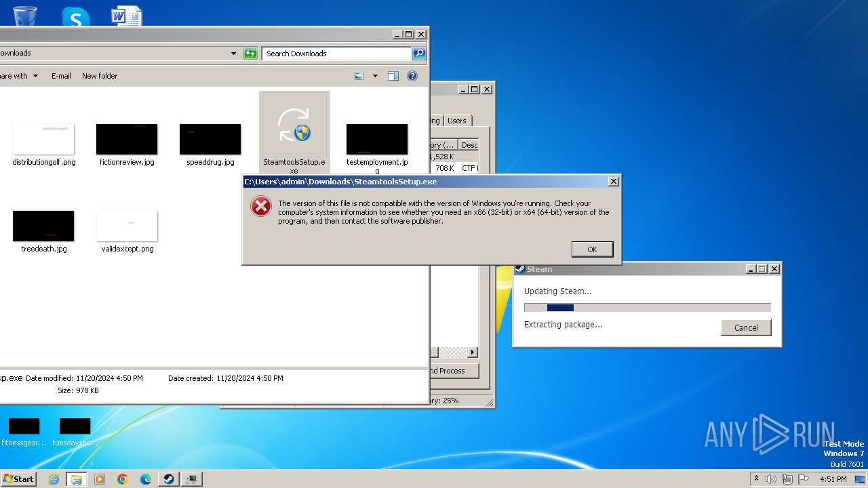Toggle the Explorer preview pane icon
The width and height of the screenshot is (868, 488).
(393, 76)
